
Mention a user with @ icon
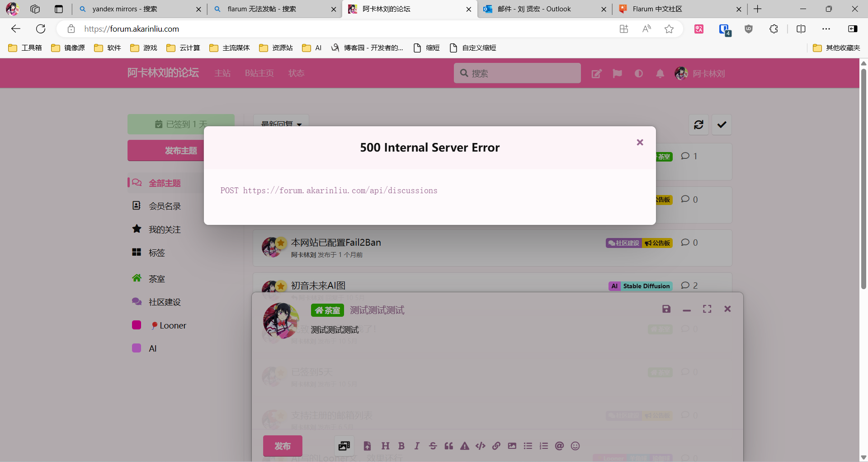point(559,446)
